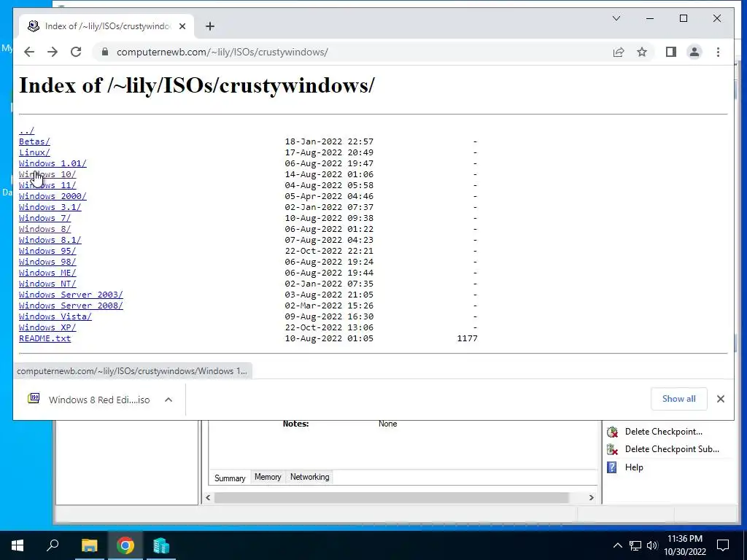747x560 pixels.
Task: Open the taskbar clock and date
Action: coord(685,545)
